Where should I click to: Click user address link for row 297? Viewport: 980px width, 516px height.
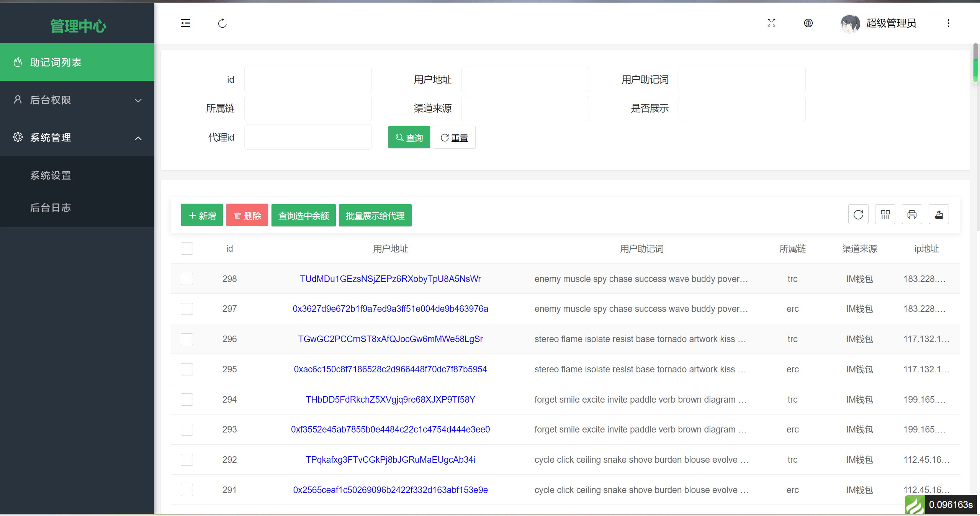coord(389,308)
